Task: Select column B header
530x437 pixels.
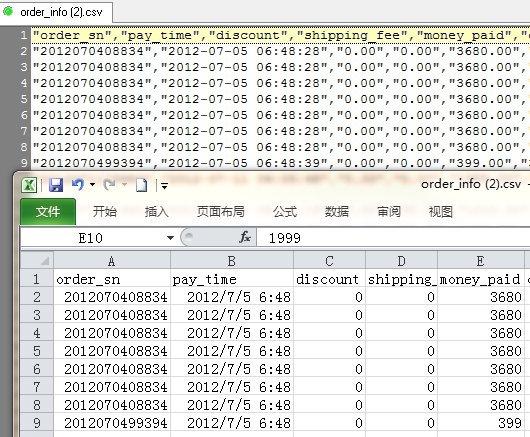Action: (x=232, y=261)
